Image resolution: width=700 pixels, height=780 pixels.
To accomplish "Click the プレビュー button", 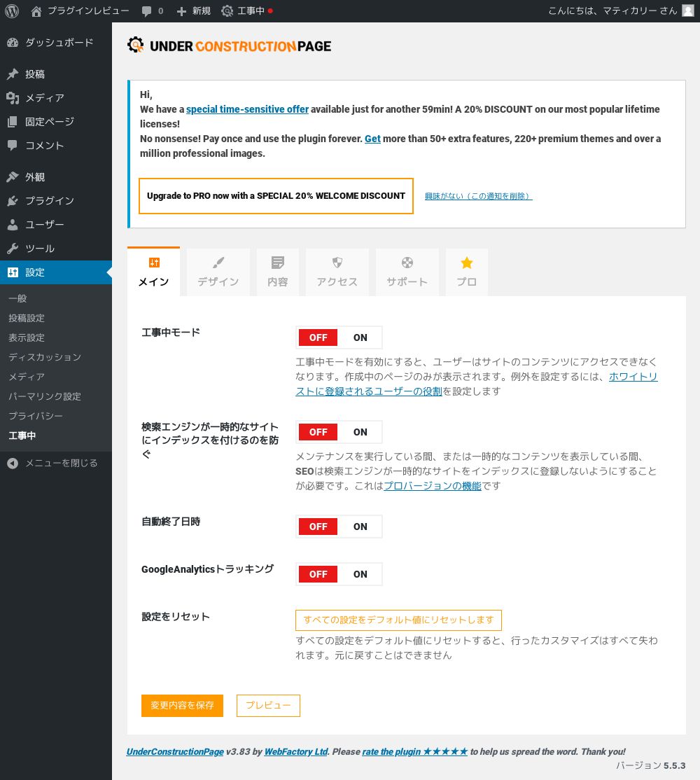I will [x=269, y=705].
